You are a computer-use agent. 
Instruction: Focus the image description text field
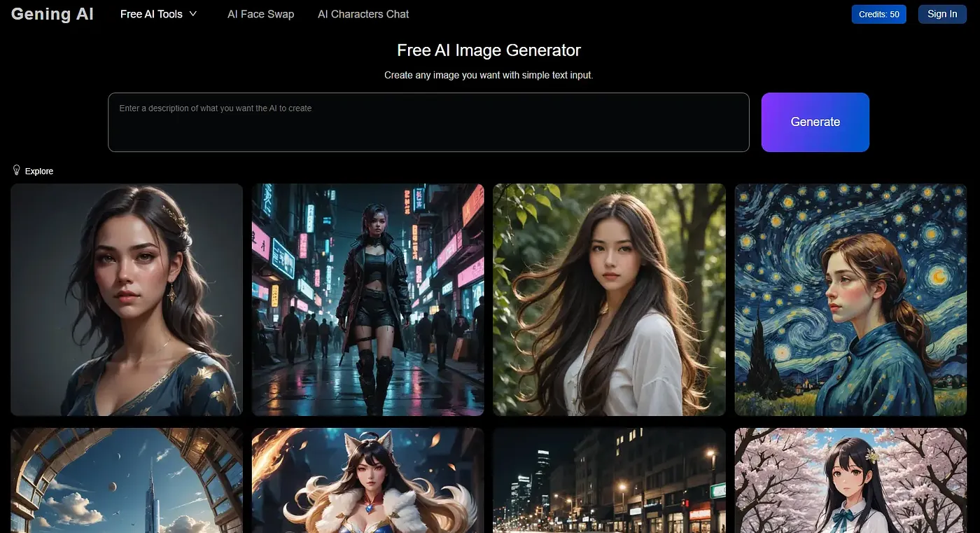[x=428, y=122]
